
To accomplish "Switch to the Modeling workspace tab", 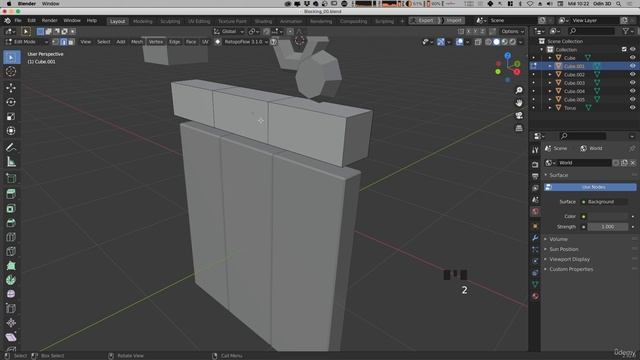I will (142, 21).
